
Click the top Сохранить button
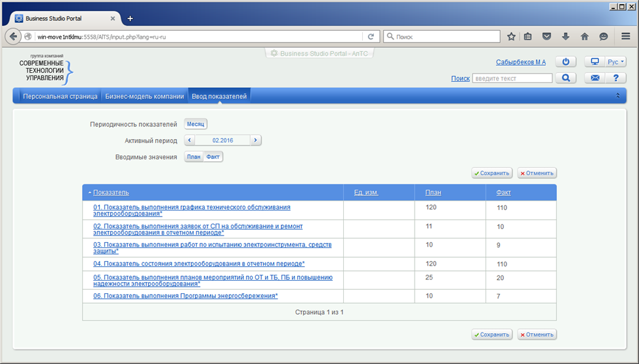(491, 173)
